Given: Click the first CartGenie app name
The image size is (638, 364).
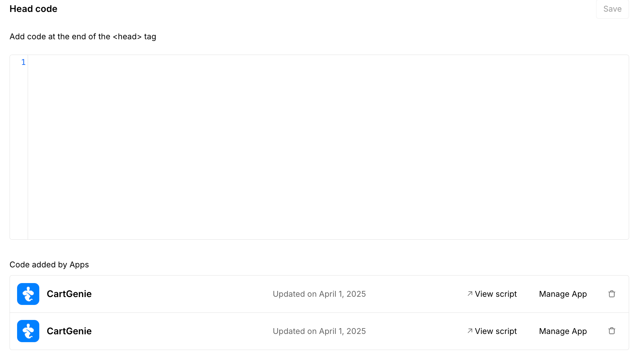Looking at the screenshot, I should pyautogui.click(x=69, y=294).
